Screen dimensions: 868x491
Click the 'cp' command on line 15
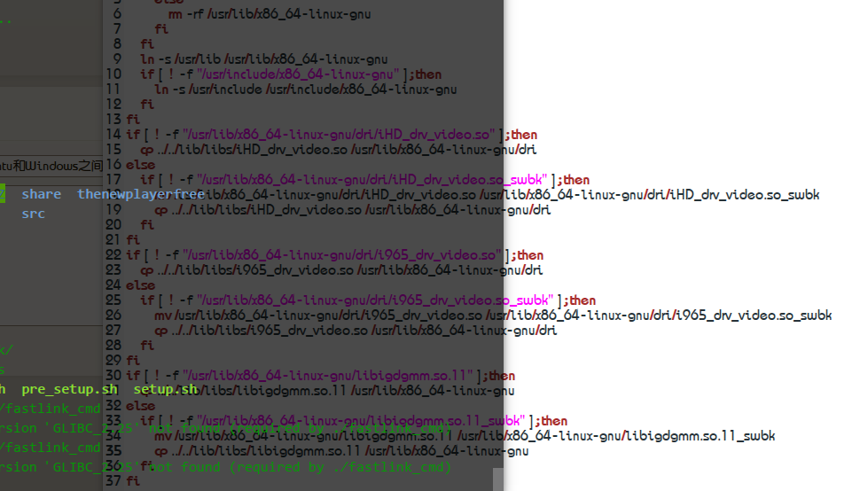(x=146, y=150)
